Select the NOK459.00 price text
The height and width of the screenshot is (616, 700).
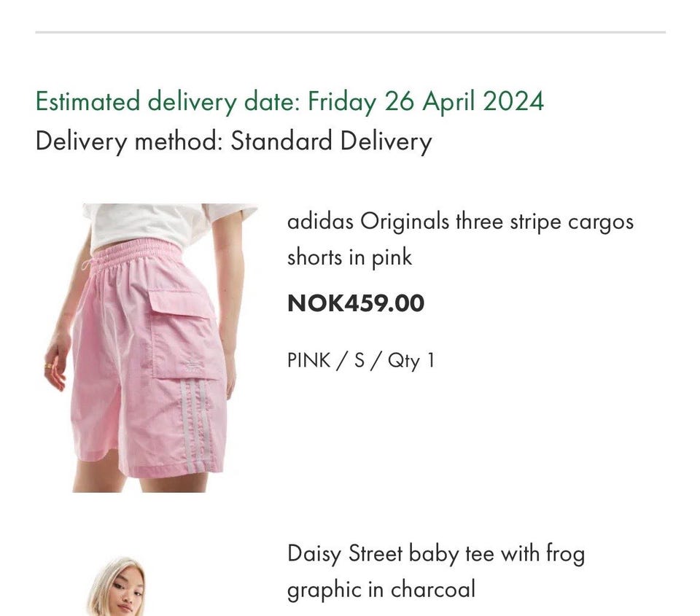[x=356, y=303]
